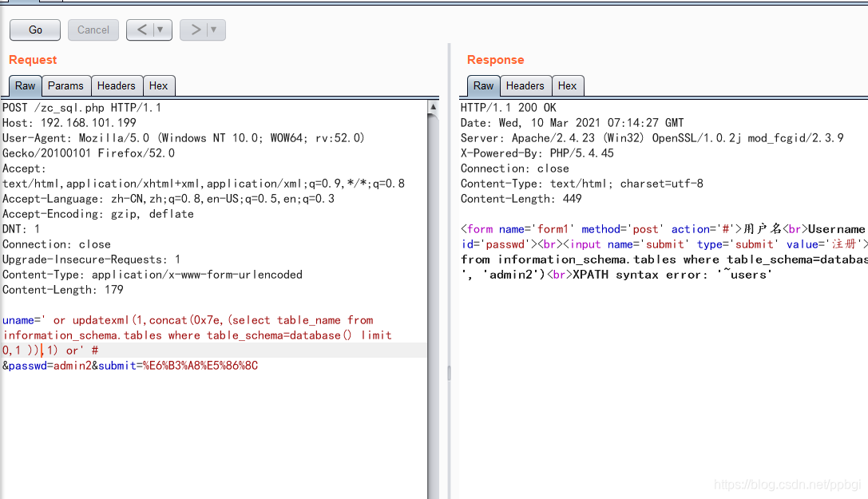The height and width of the screenshot is (499, 868).
Task: Click the id='passwd' response HTML line
Action: (x=664, y=244)
